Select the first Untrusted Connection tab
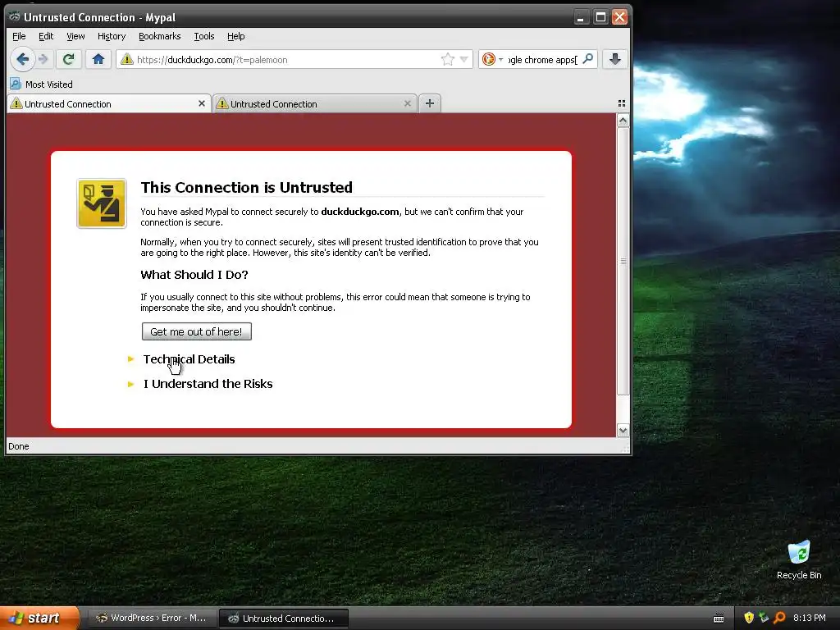The height and width of the screenshot is (630, 840). [x=107, y=104]
